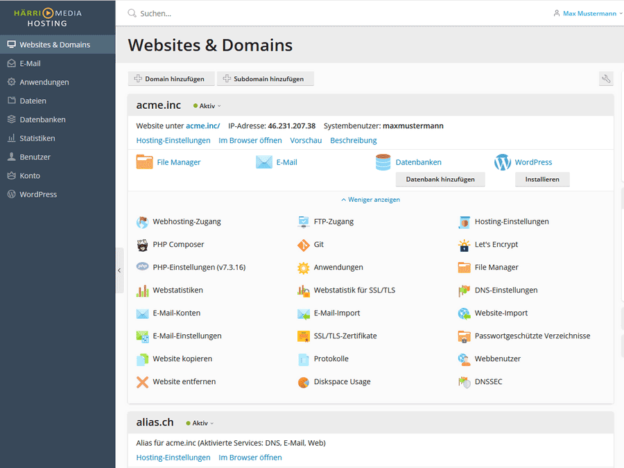Screen dimensions: 624x468
Task: Click the wrench settings icon
Action: click(x=605, y=78)
